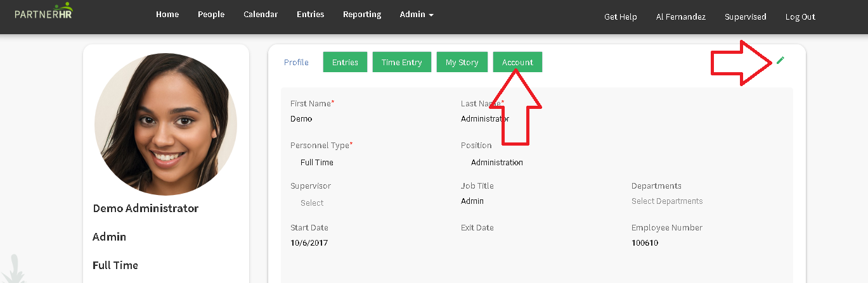The image size is (868, 283).
Task: Click the Employee Number field
Action: 708,242
